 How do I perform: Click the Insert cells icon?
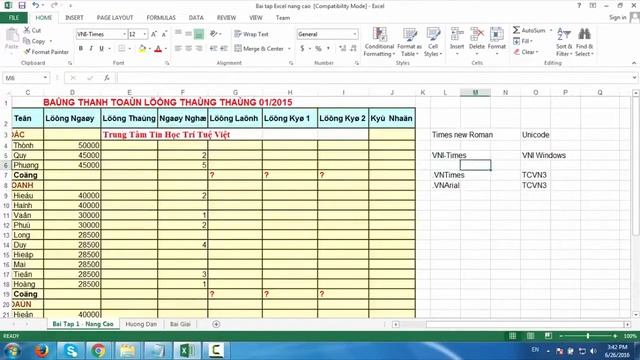[457, 34]
